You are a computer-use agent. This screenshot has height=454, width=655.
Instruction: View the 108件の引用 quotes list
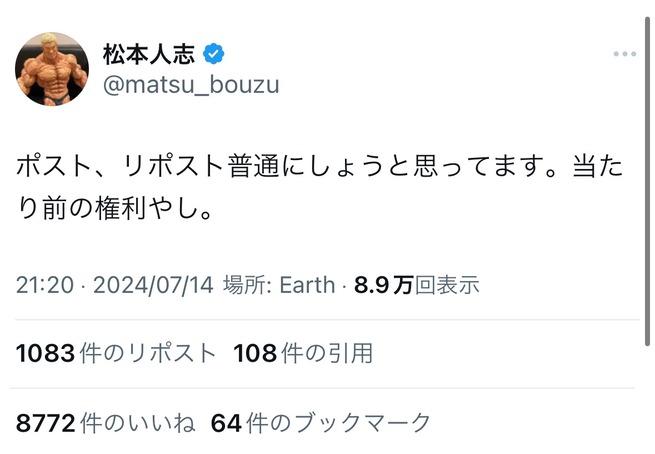point(303,353)
